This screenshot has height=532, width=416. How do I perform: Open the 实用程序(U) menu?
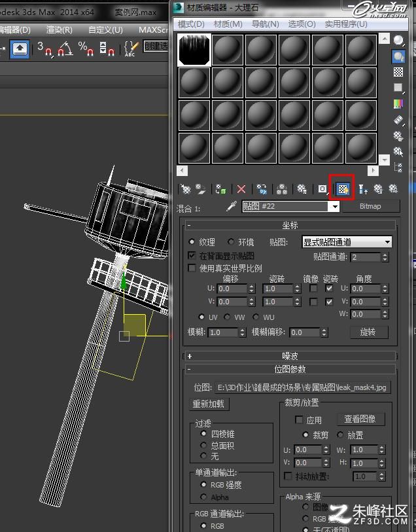click(x=346, y=24)
